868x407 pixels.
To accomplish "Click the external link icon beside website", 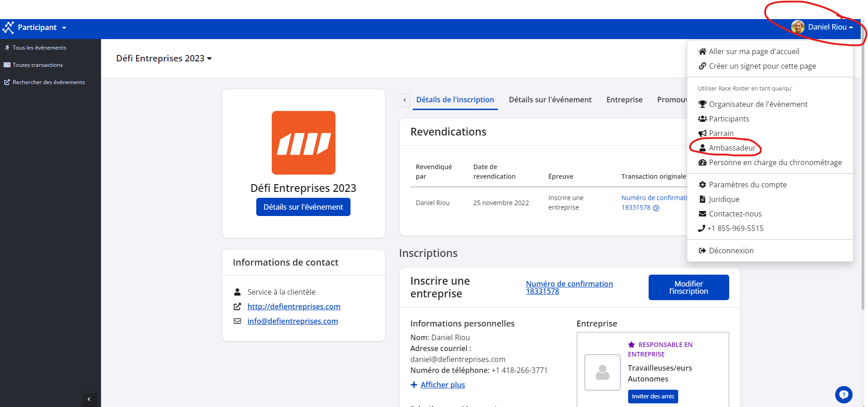I will point(237,307).
